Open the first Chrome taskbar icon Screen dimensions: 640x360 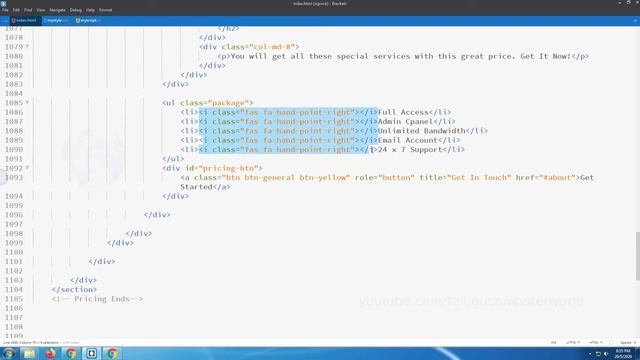(x=71, y=353)
